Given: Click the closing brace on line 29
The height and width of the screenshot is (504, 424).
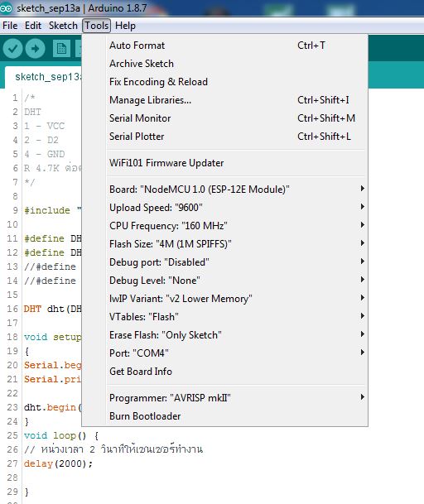Looking at the screenshot, I should coord(26,492).
